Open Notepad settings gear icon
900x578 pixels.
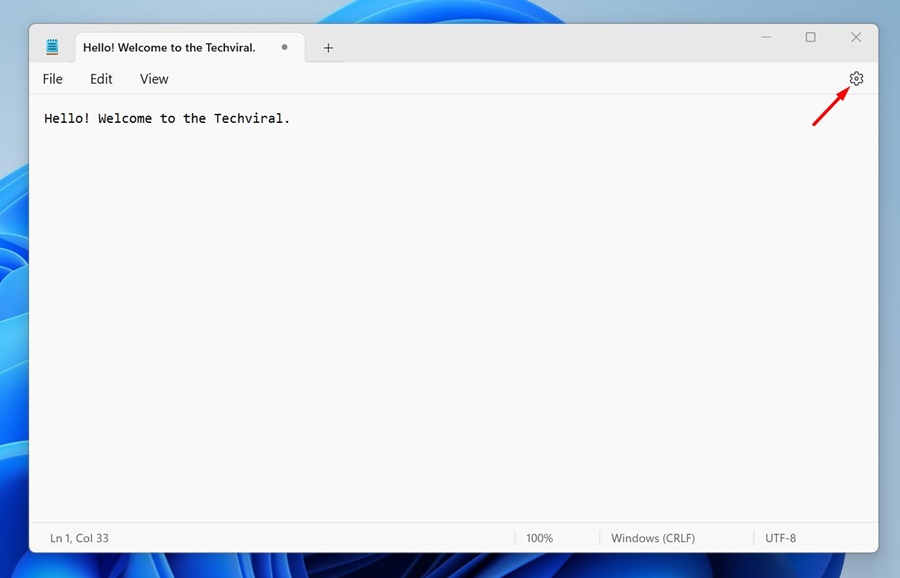point(856,79)
